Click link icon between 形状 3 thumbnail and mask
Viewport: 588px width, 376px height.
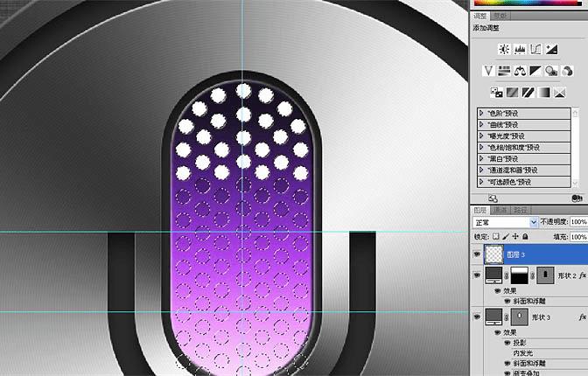click(x=507, y=317)
